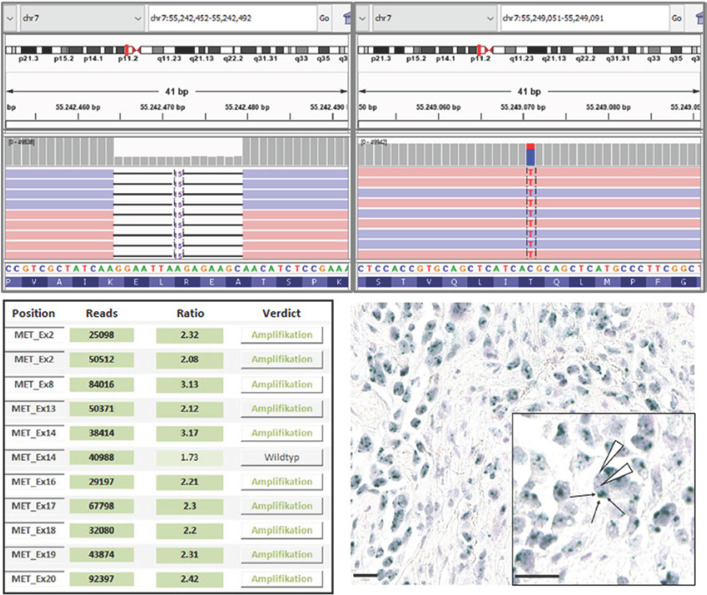Click 55.242.470 bp ruler label
The image size is (707, 595).
pos(162,107)
